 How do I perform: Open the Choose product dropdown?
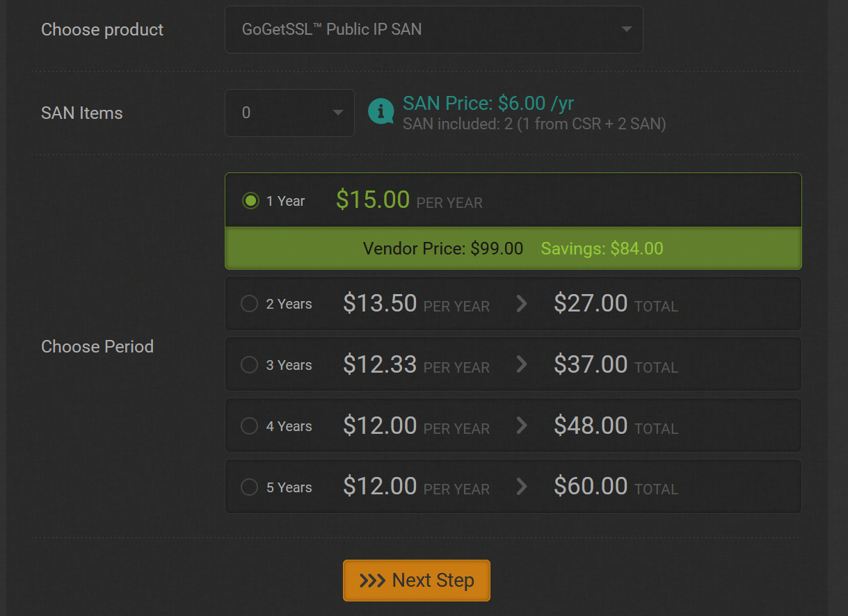click(x=433, y=29)
